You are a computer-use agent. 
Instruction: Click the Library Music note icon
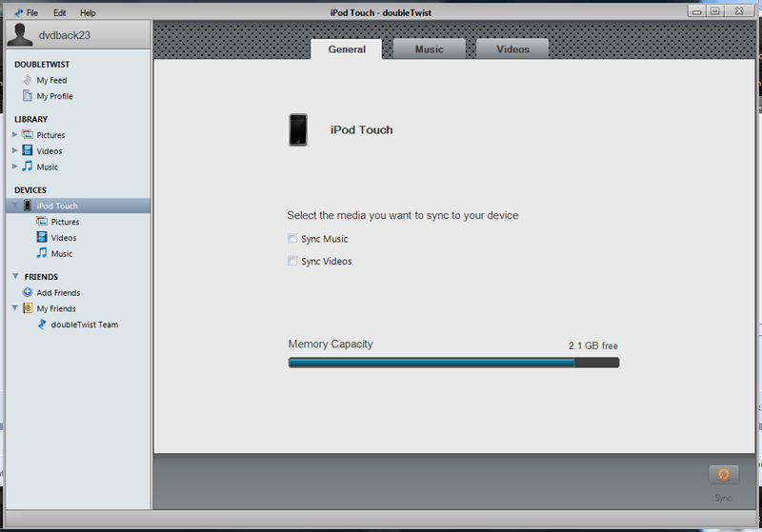(28, 166)
